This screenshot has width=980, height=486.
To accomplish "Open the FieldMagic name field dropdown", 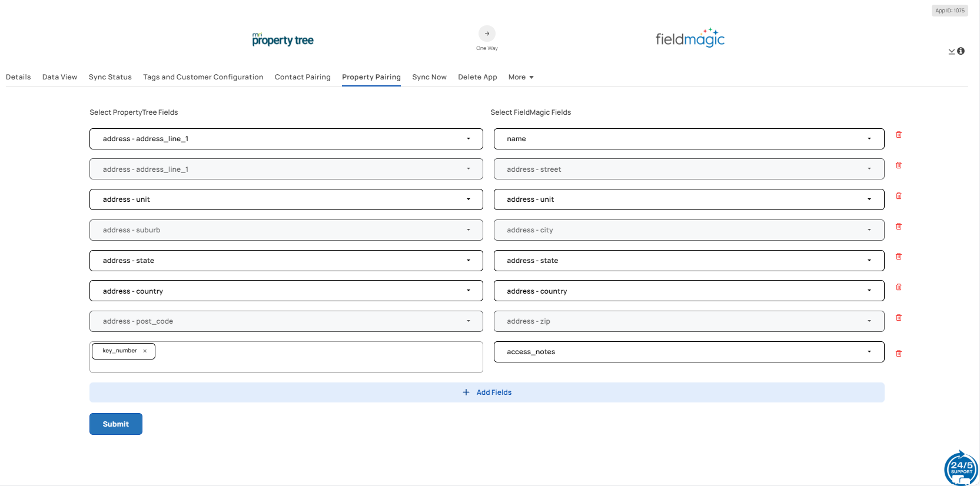I will 688,139.
